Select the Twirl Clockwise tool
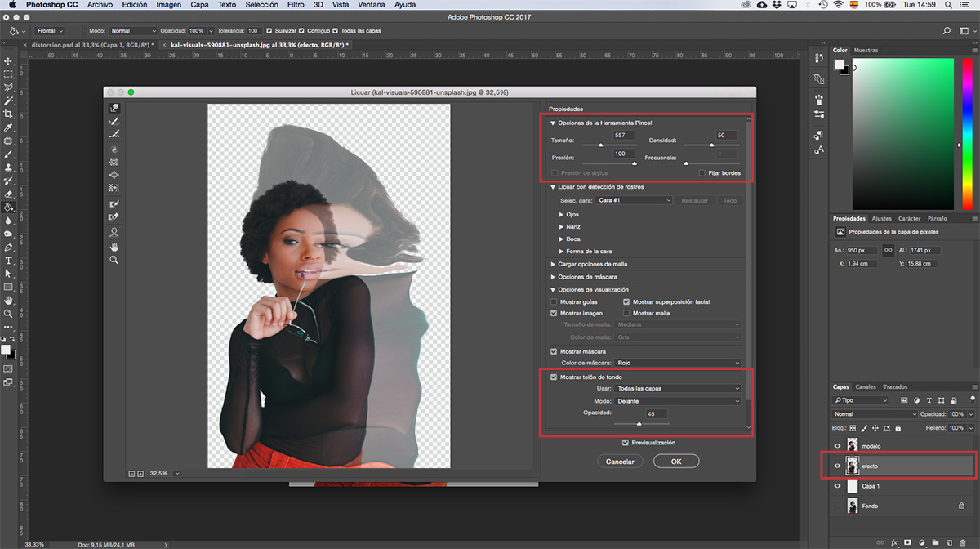Screen dimensions: 980x549 (x=114, y=150)
